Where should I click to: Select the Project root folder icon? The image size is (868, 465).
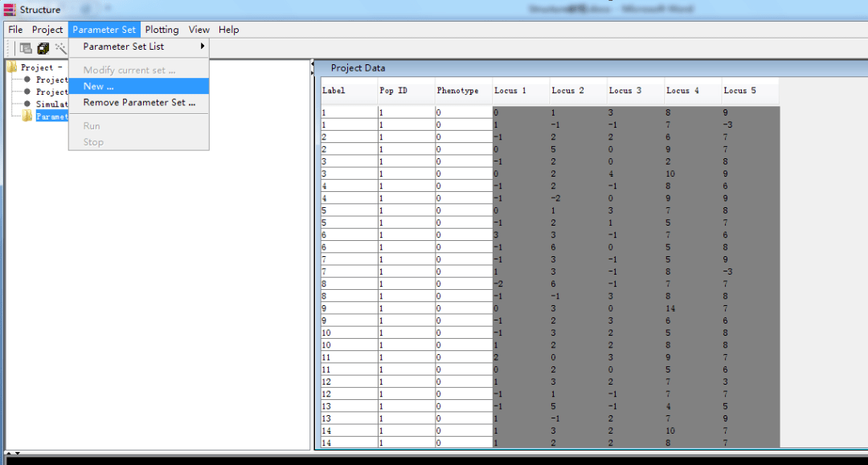coord(12,67)
